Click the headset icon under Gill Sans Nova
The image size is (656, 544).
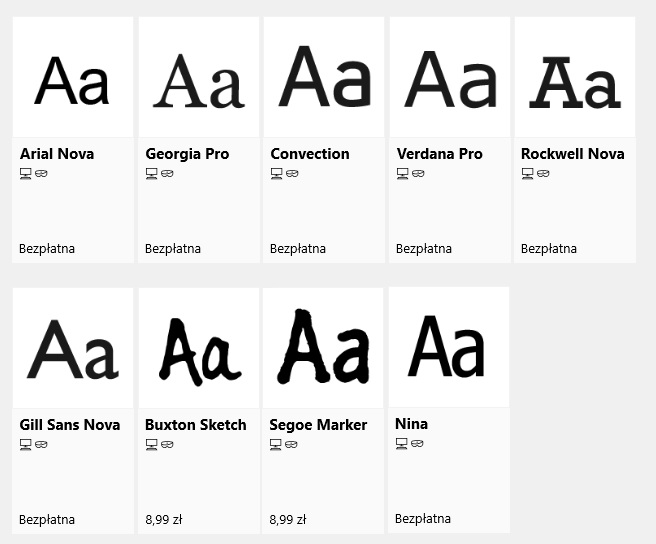click(41, 444)
